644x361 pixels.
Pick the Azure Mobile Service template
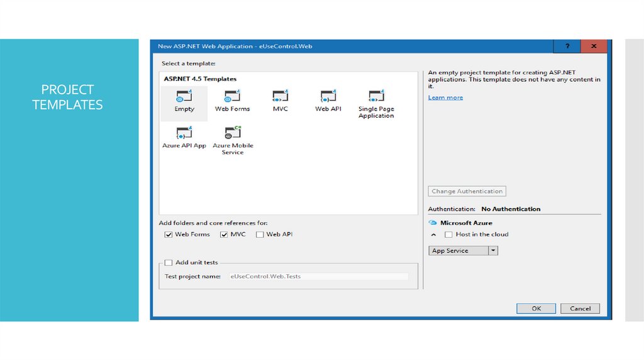tap(233, 140)
